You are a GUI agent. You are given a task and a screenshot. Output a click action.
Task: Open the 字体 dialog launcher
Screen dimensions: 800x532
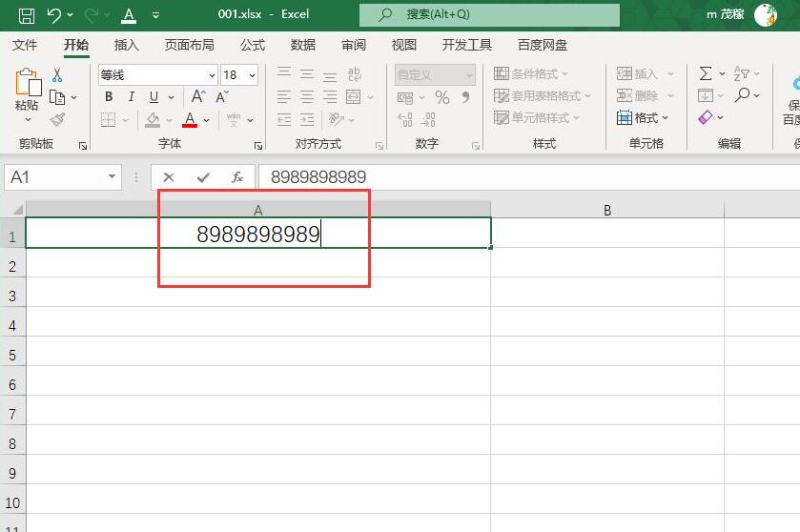pos(258,146)
